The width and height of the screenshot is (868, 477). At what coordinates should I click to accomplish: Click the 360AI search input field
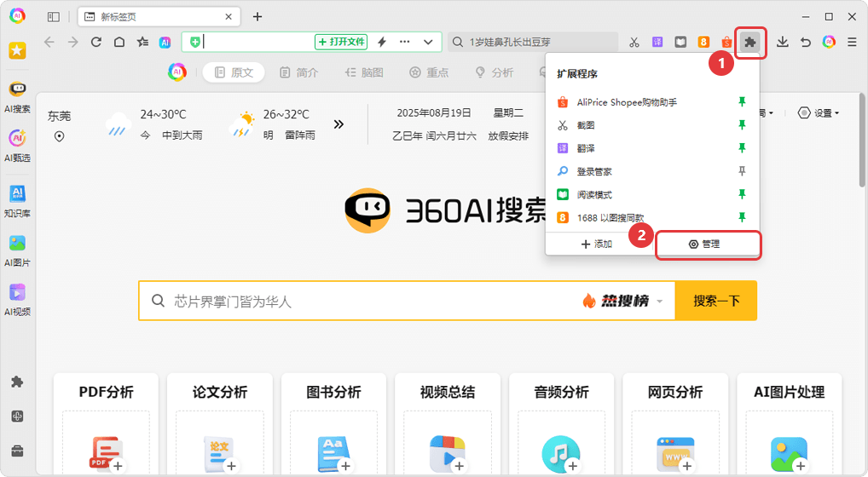[367, 301]
